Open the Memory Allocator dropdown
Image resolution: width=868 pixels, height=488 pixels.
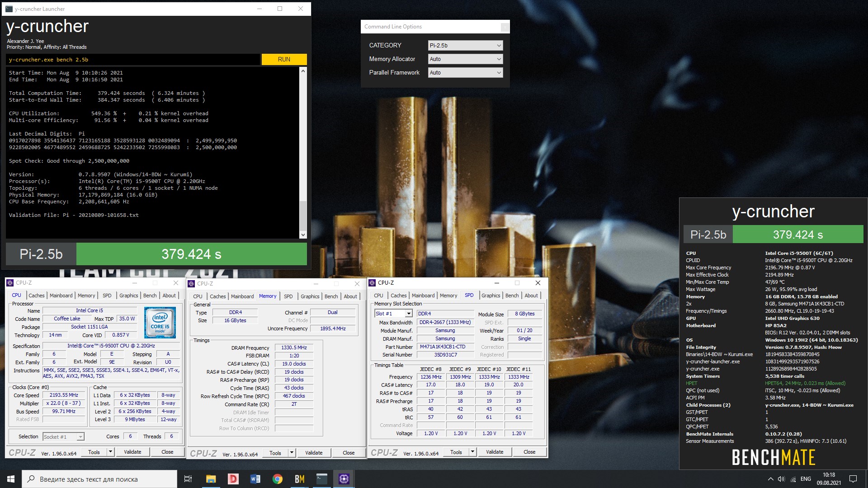pyautogui.click(x=465, y=59)
